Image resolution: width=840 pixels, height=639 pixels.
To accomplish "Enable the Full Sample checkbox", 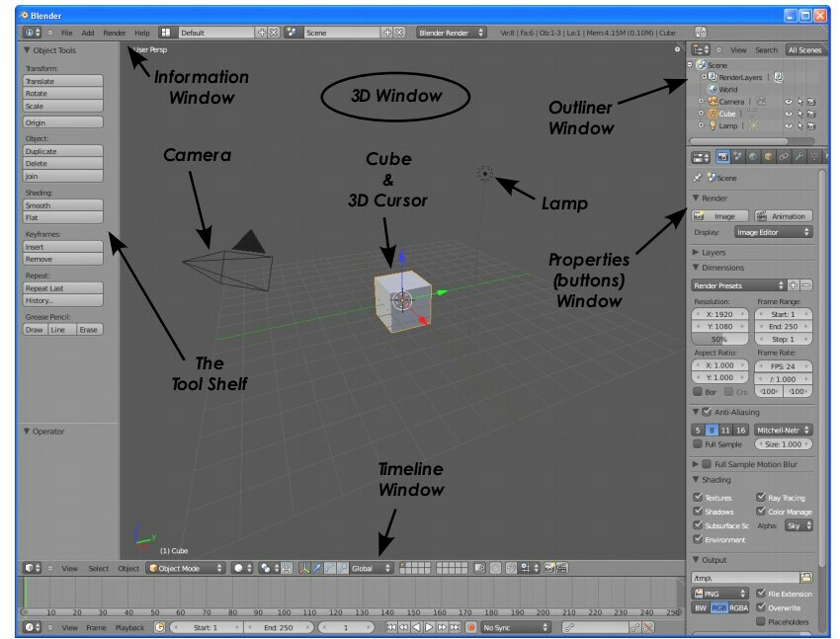I will [x=698, y=443].
